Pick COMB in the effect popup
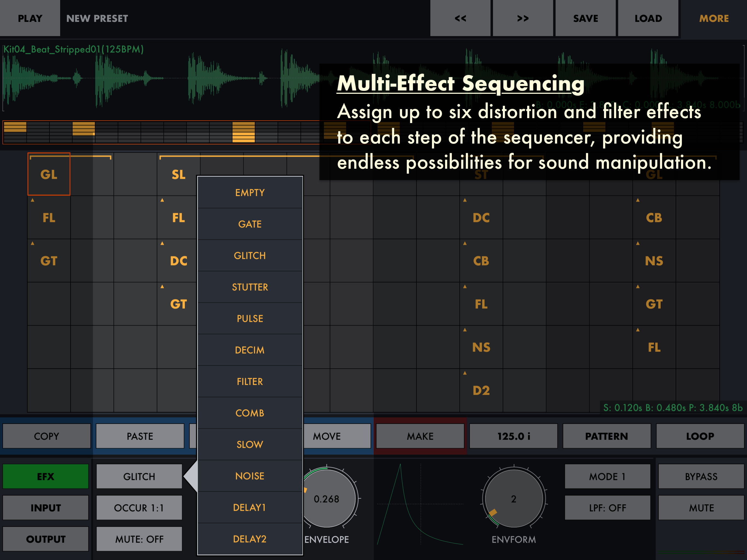 click(250, 413)
